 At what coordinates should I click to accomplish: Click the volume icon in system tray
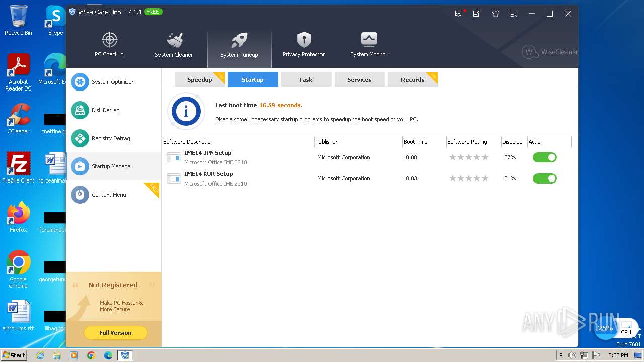coord(572,355)
